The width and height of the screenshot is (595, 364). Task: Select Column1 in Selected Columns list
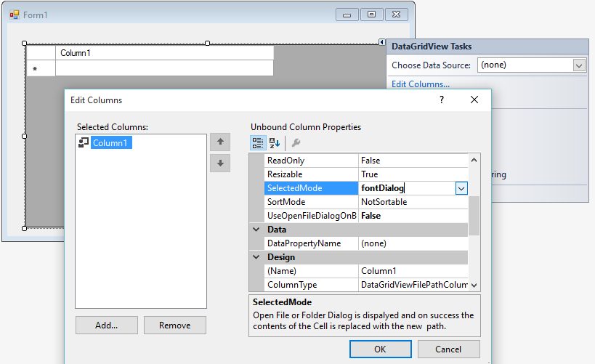109,143
